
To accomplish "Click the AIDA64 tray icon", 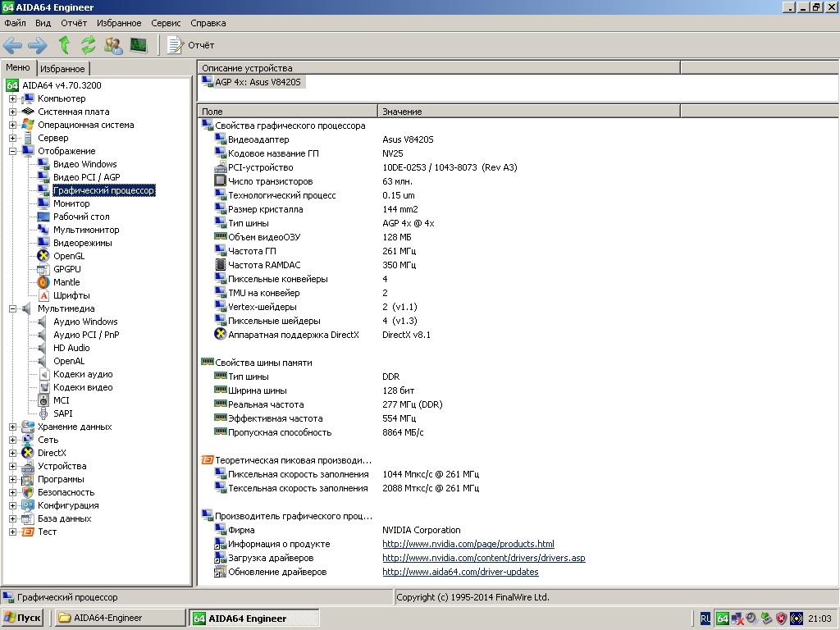I will 722,619.
